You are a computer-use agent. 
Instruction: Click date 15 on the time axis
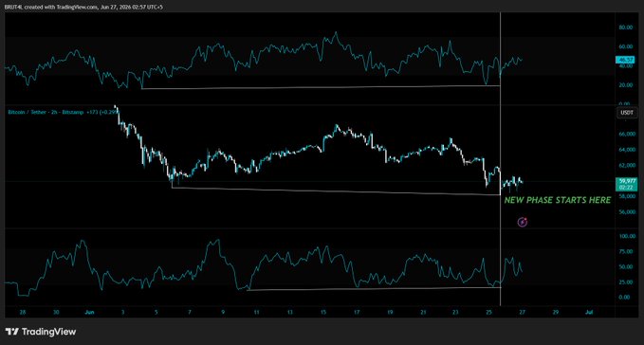pyautogui.click(x=323, y=312)
